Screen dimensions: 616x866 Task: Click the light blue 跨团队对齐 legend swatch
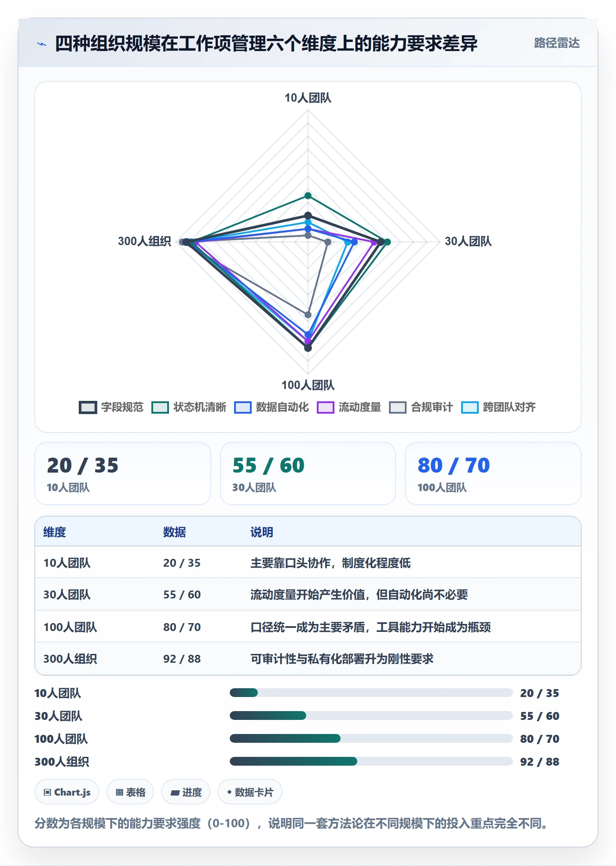pyautogui.click(x=469, y=407)
